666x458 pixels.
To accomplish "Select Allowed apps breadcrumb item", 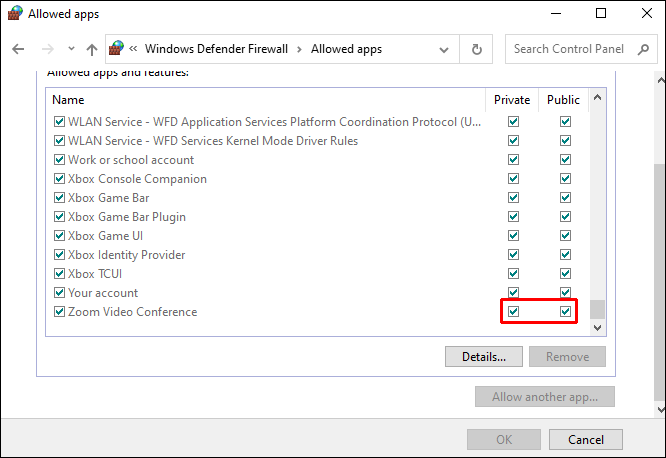I will pyautogui.click(x=346, y=49).
